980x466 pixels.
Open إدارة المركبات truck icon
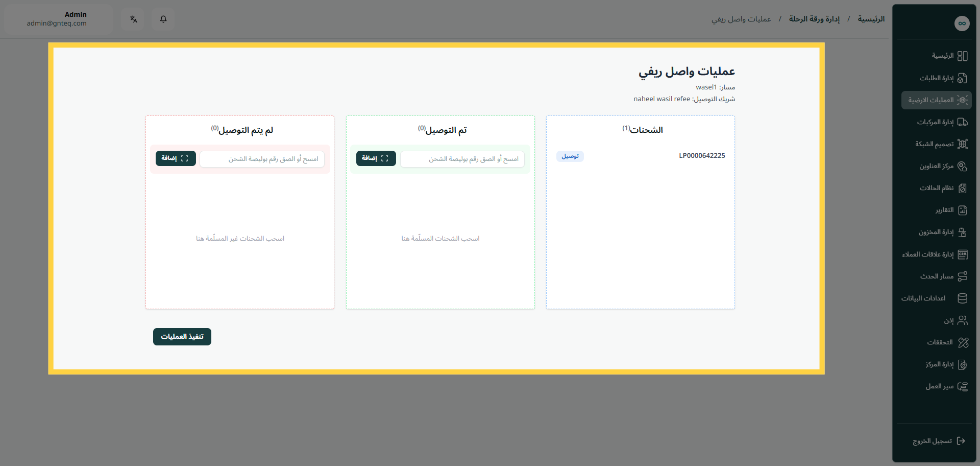[962, 122]
